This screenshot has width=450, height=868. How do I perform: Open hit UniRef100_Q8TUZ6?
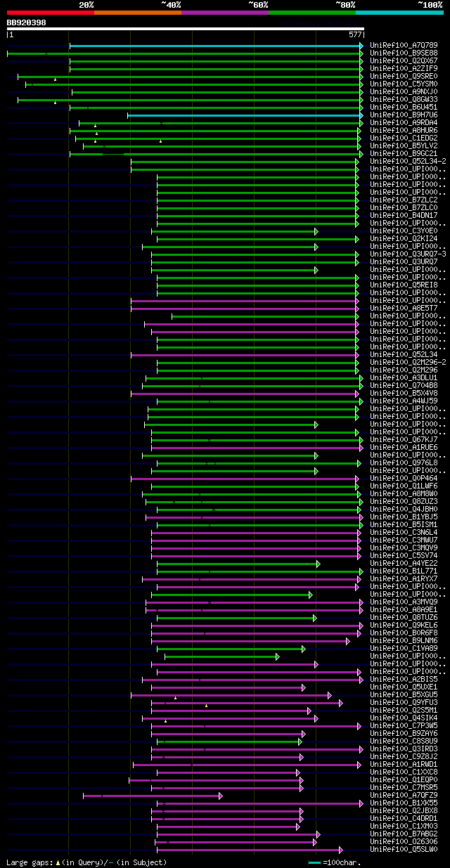point(404,618)
